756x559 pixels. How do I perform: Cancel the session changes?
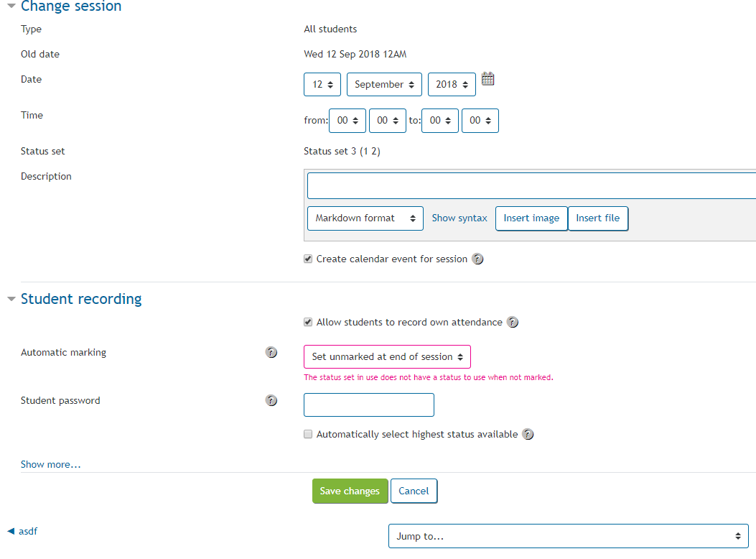[x=414, y=491]
